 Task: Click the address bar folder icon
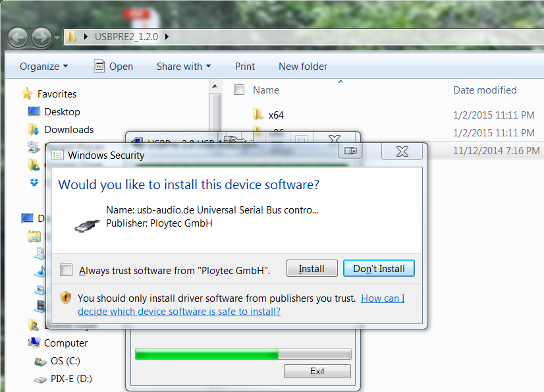tap(71, 36)
